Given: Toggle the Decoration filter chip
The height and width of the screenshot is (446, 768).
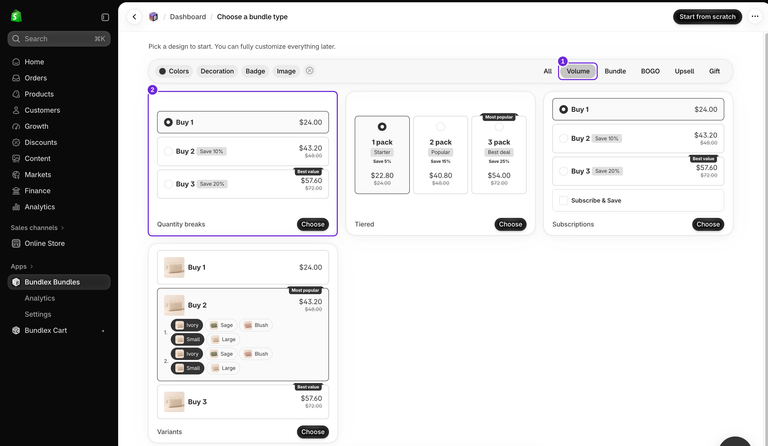Looking at the screenshot, I should 217,71.
